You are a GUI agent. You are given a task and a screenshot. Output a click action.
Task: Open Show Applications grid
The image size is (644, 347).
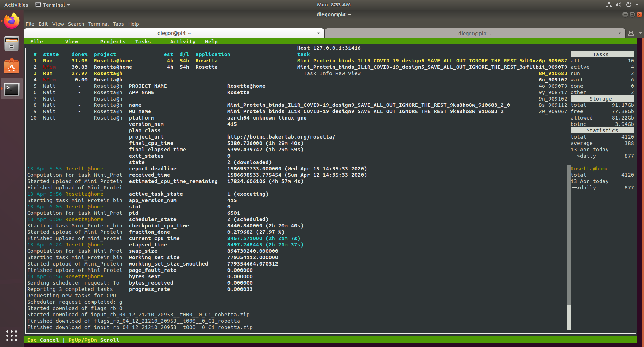(x=12, y=336)
